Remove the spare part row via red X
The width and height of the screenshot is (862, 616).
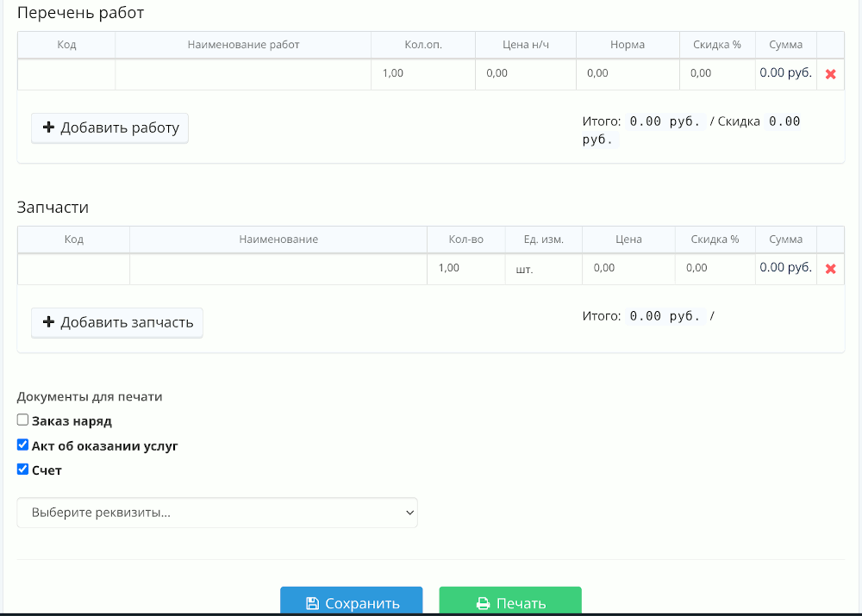[x=830, y=269]
